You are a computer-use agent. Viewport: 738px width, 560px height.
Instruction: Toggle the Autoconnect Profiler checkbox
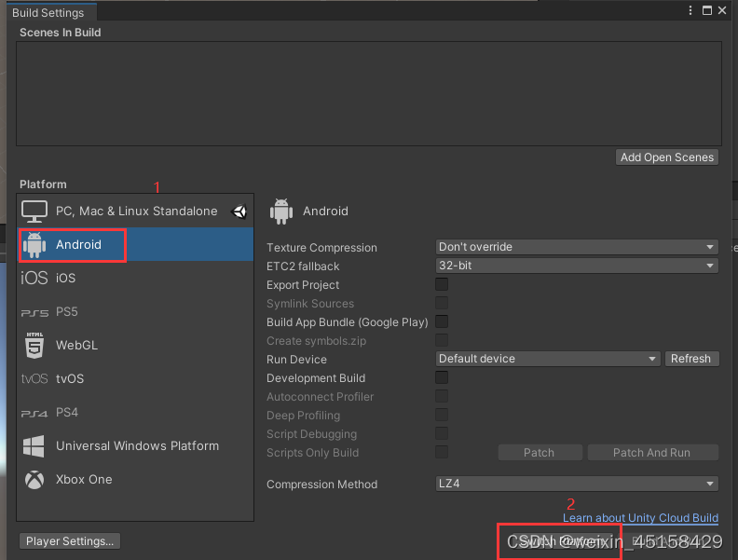442,396
